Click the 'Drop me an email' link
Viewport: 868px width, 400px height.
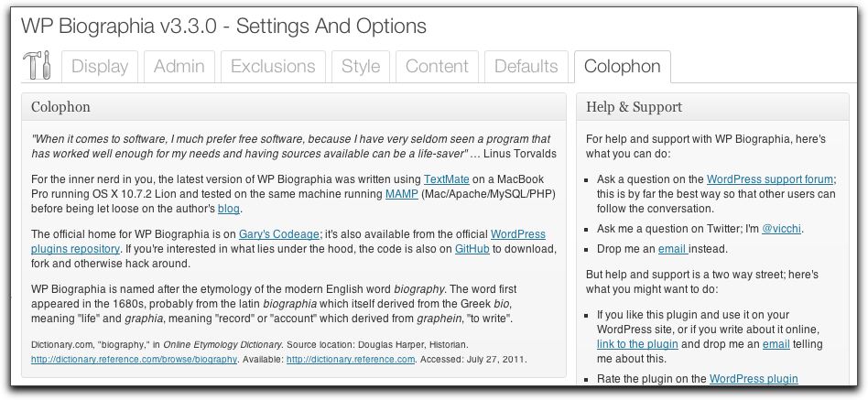(671, 249)
